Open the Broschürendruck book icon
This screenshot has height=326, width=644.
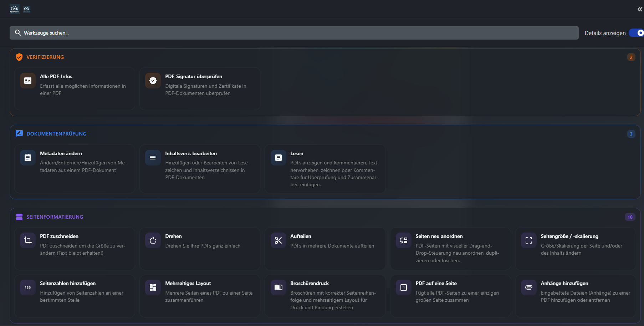(278, 287)
